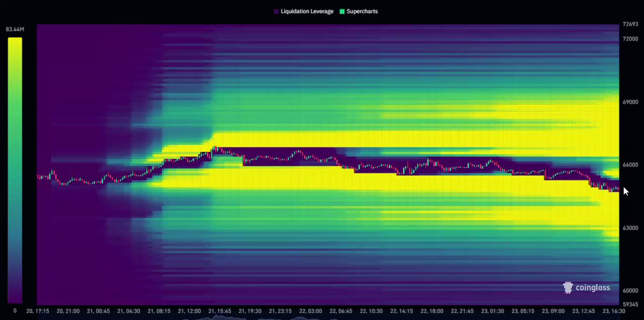The width and height of the screenshot is (644, 320).
Task: Click the "23, 16:30" time axis label
Action: (x=615, y=311)
